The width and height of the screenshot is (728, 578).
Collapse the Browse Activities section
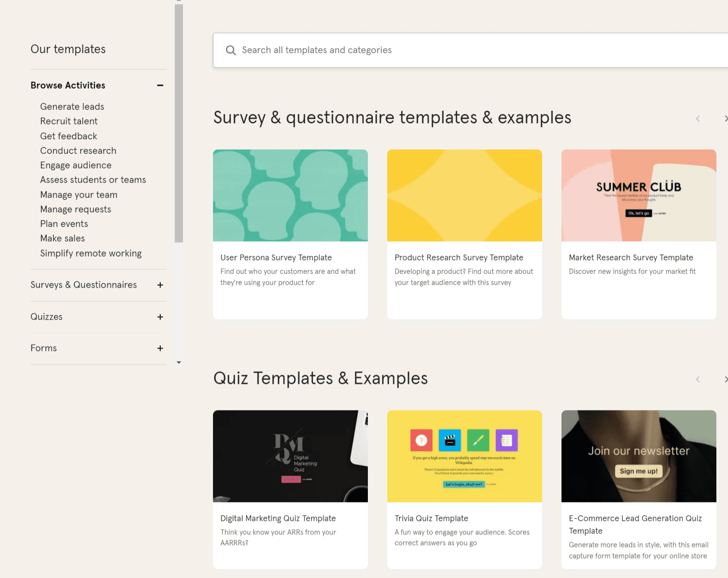(160, 86)
